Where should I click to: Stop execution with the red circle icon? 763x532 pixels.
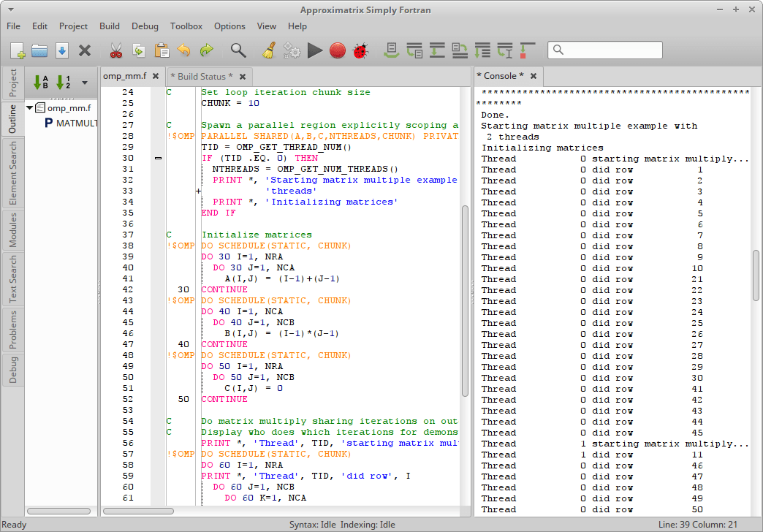tap(337, 50)
